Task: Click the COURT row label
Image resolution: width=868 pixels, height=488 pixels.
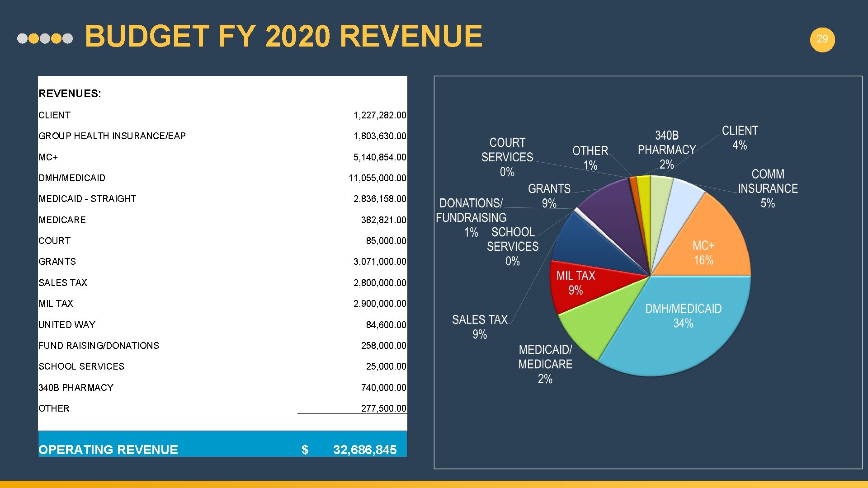Action: tap(55, 241)
